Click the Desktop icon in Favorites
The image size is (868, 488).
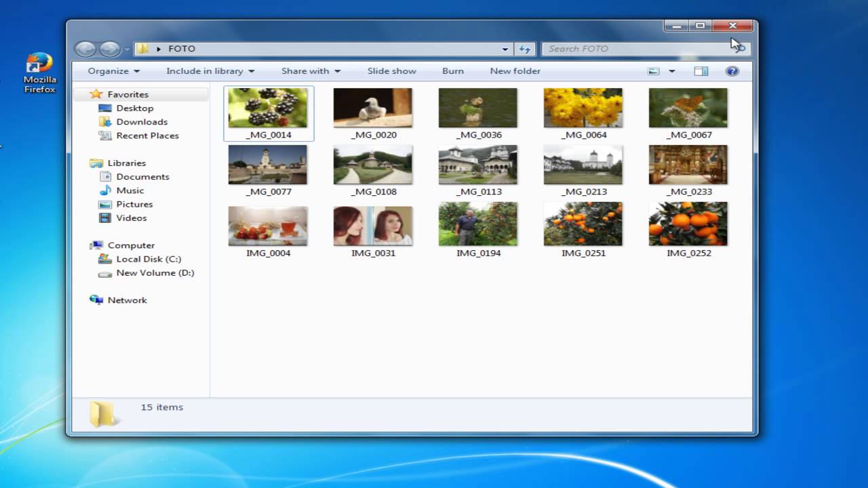(x=105, y=108)
